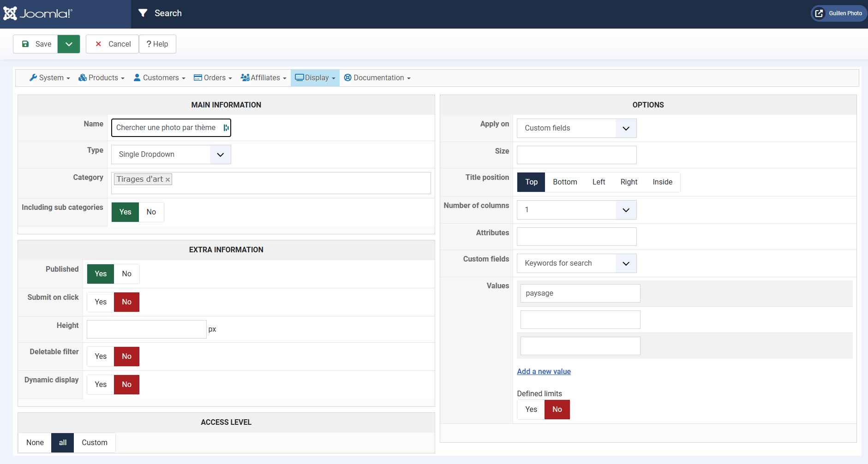Open the Save options dropdown arrow
The width and height of the screenshot is (868, 464).
click(x=69, y=44)
